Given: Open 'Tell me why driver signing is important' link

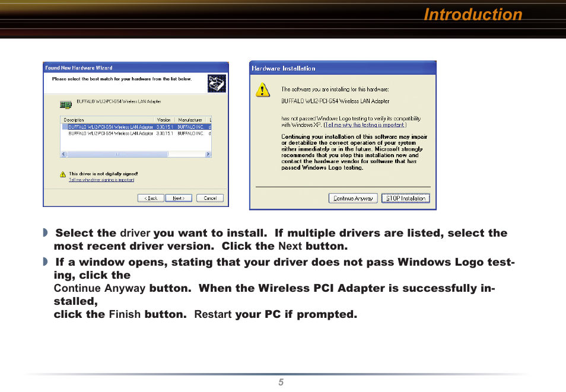Looking at the screenshot, I should 101,180.
